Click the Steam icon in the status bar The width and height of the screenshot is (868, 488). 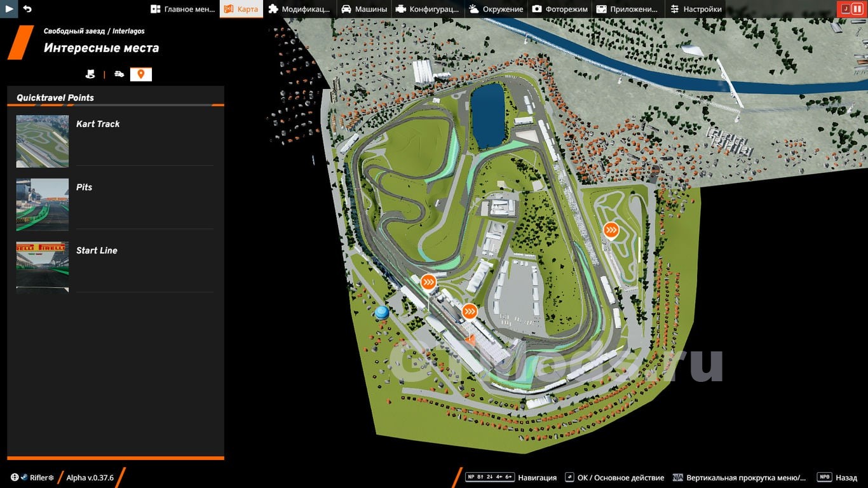click(24, 478)
